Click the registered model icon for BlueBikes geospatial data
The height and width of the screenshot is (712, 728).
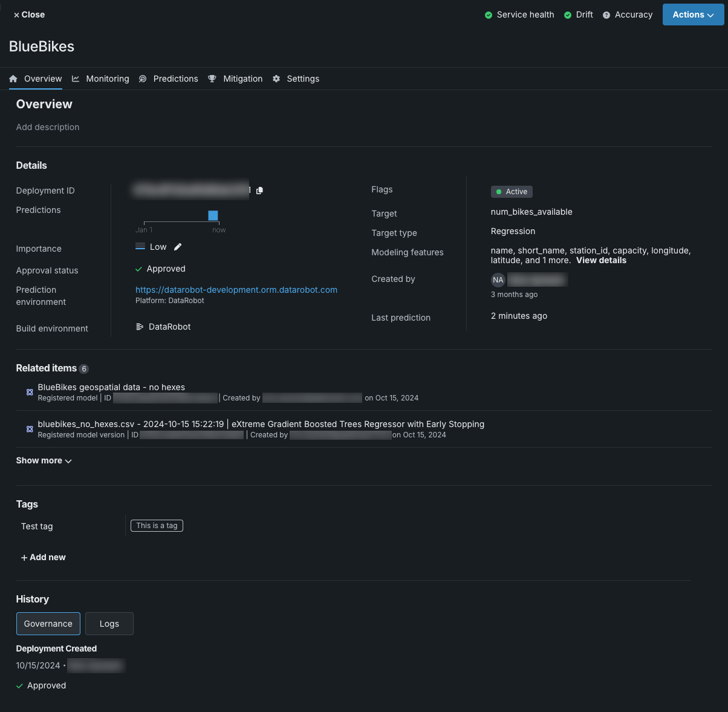[30, 392]
